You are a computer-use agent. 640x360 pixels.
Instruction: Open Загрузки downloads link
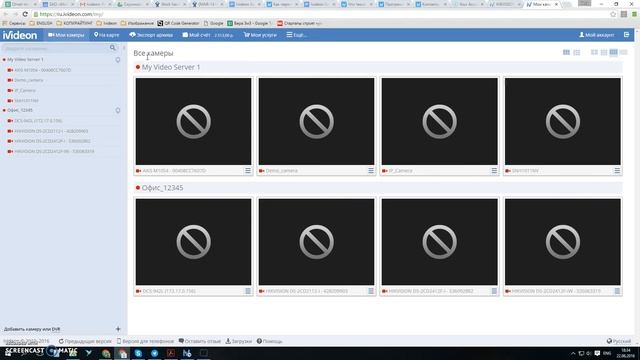click(x=239, y=341)
